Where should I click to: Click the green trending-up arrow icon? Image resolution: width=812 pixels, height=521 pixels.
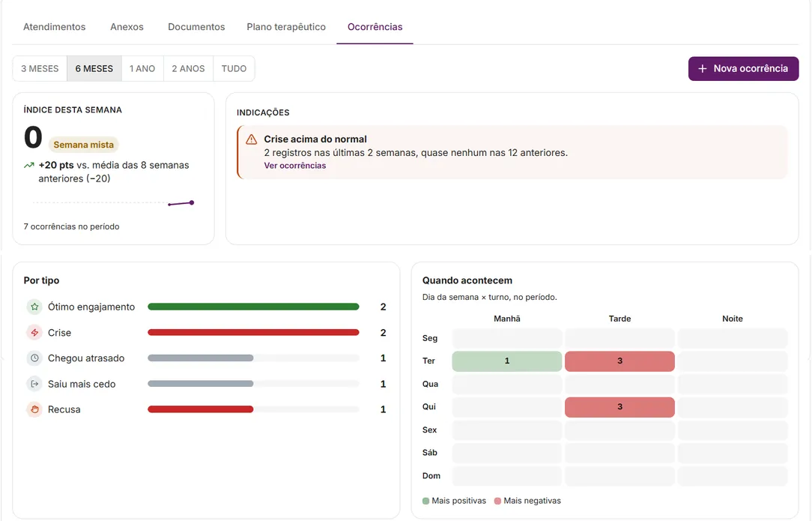tap(29, 166)
